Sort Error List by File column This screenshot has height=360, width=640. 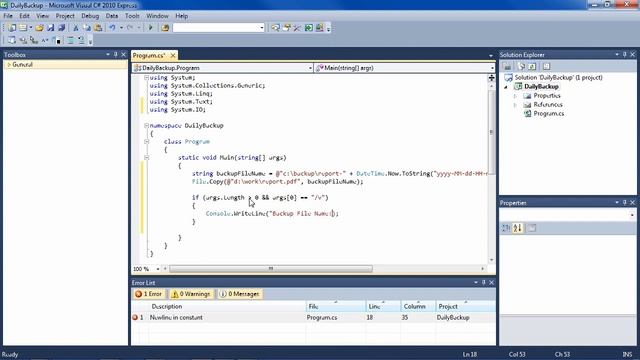coord(336,306)
